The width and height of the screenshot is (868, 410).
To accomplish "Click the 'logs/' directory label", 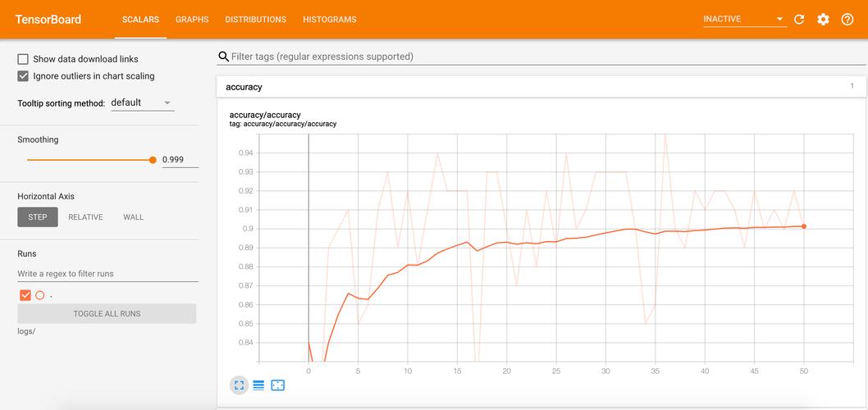I will tap(26, 331).
